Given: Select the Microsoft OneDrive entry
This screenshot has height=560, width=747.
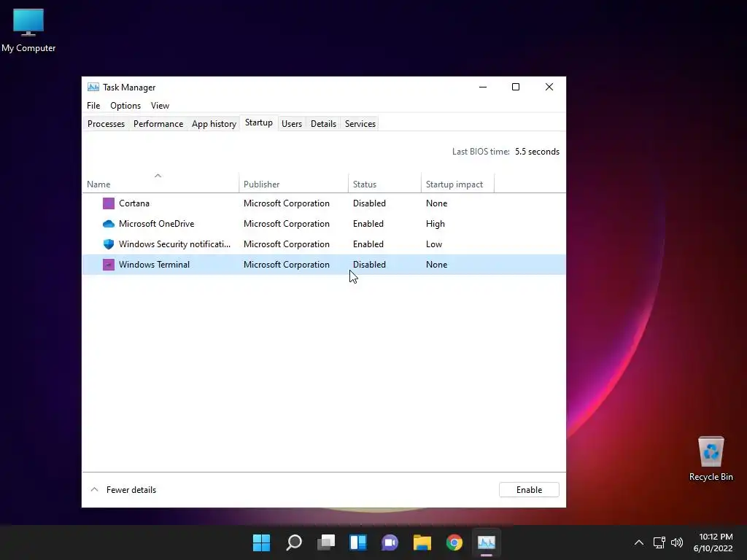Looking at the screenshot, I should tap(156, 224).
